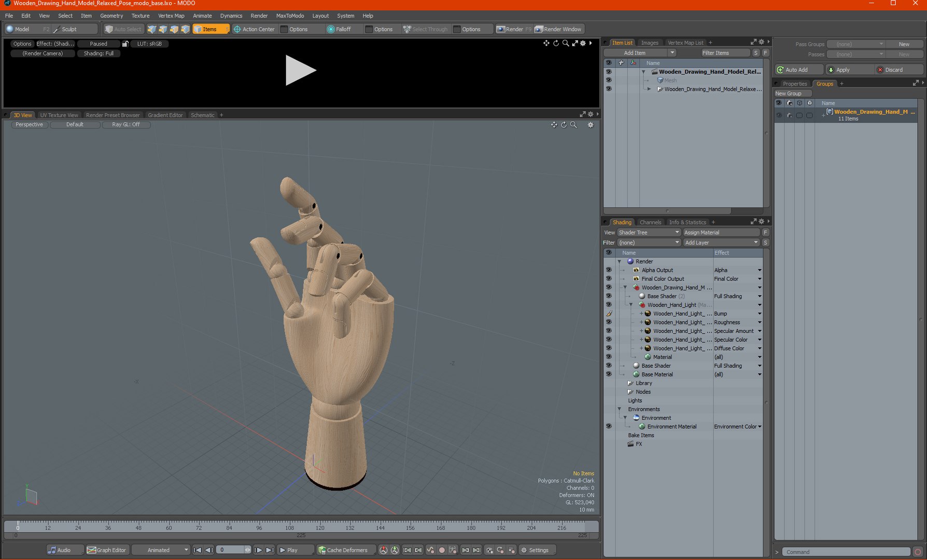This screenshot has width=927, height=560.
Task: Switch to the Channels tab
Action: (650, 222)
